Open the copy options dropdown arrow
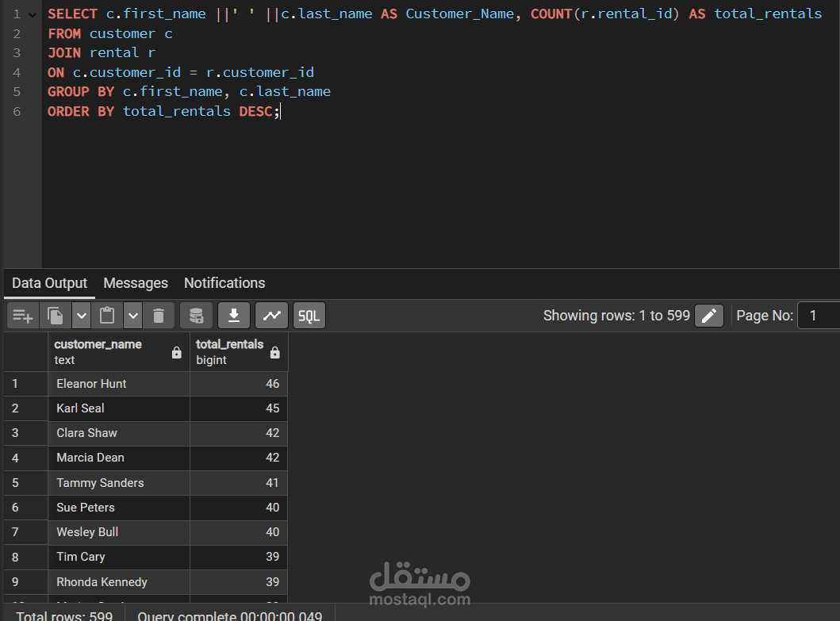The height and width of the screenshot is (621, 840). [x=81, y=315]
